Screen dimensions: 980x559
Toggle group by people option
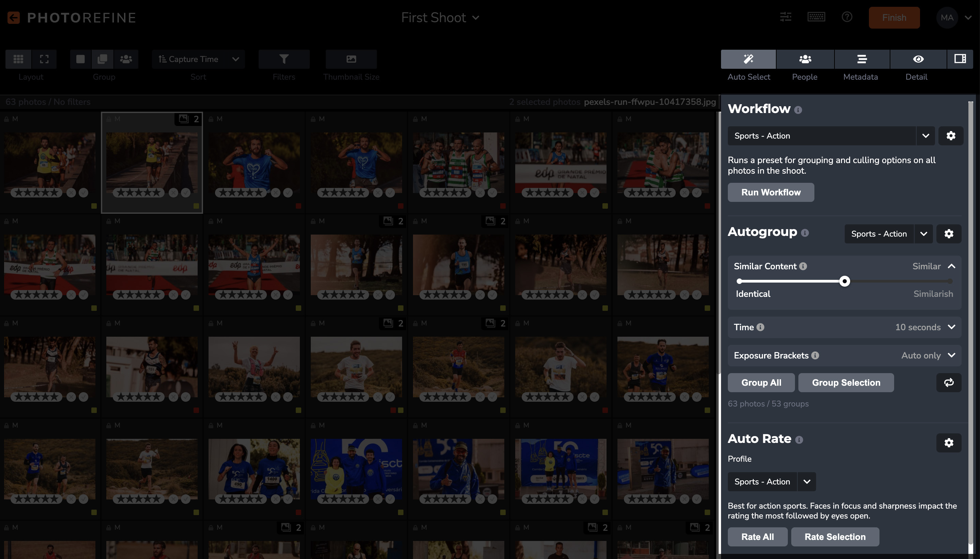coord(126,59)
